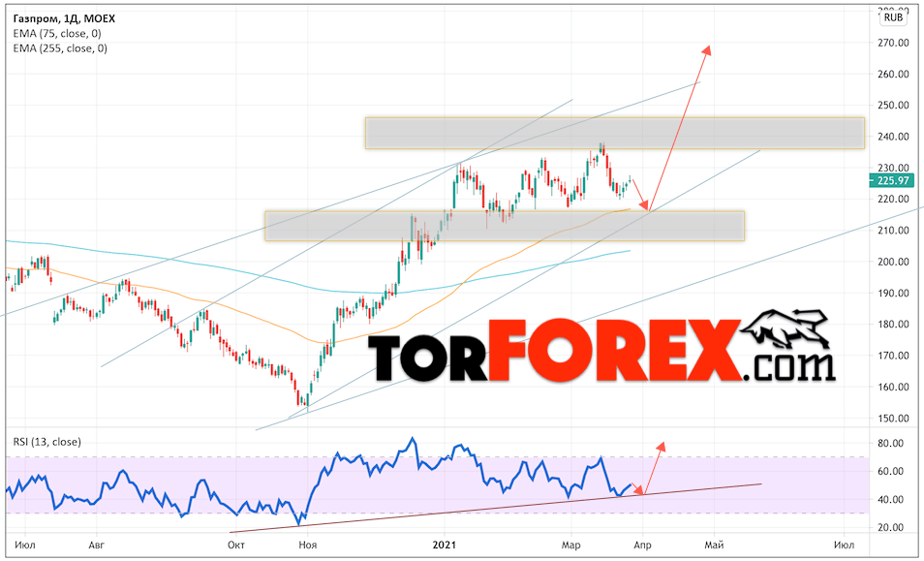Click the Июл label after Май

click(844, 545)
